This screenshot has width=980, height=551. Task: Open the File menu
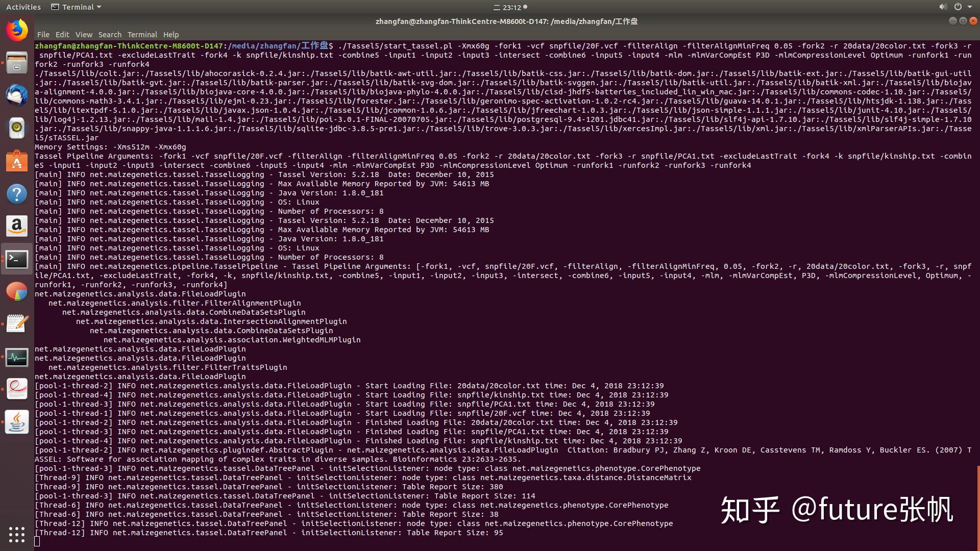click(x=43, y=35)
